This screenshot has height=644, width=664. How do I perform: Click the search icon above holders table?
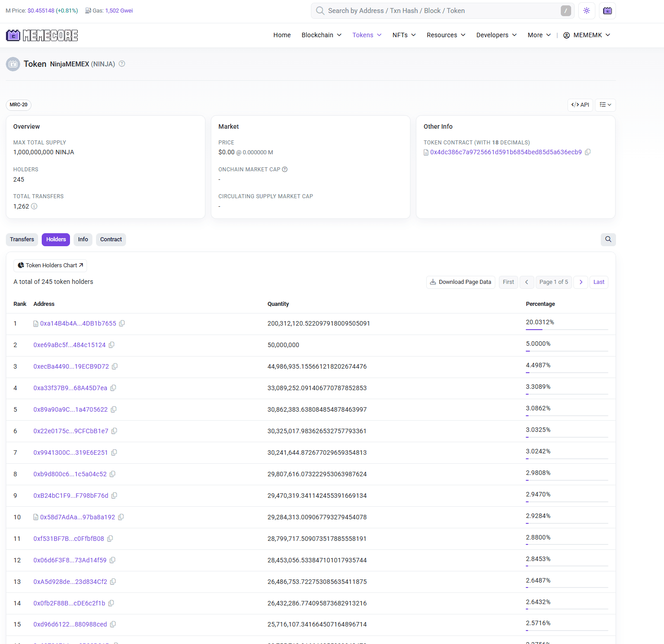[608, 239]
